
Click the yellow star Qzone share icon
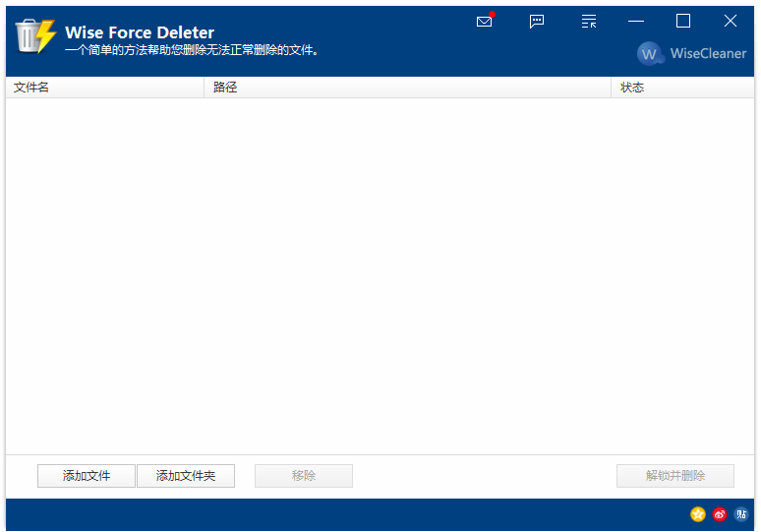pyautogui.click(x=698, y=514)
